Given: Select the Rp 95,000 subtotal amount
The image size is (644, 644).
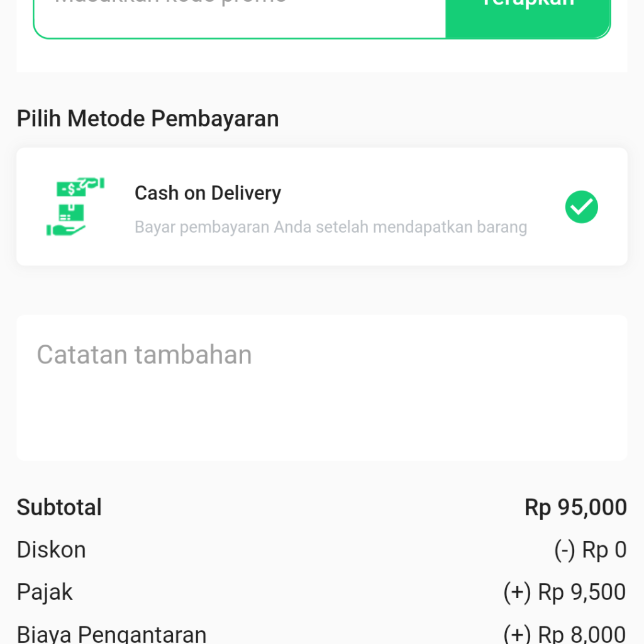Looking at the screenshot, I should (575, 508).
